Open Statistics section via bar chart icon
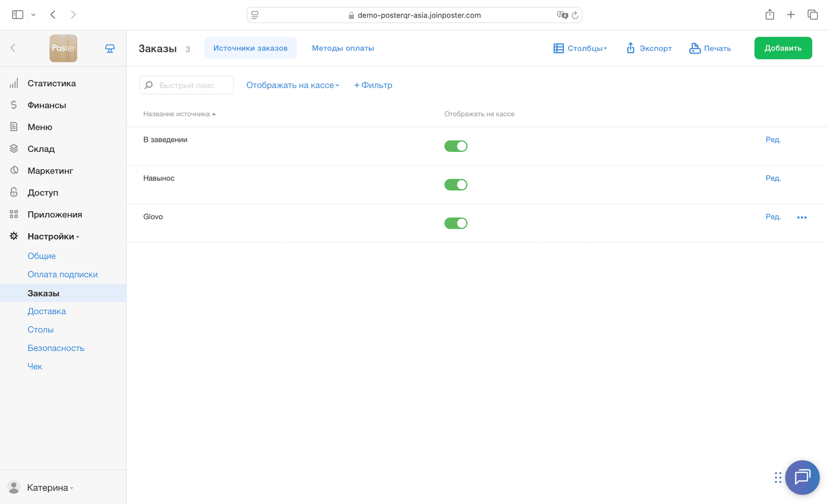The image size is (829, 504). coord(14,83)
